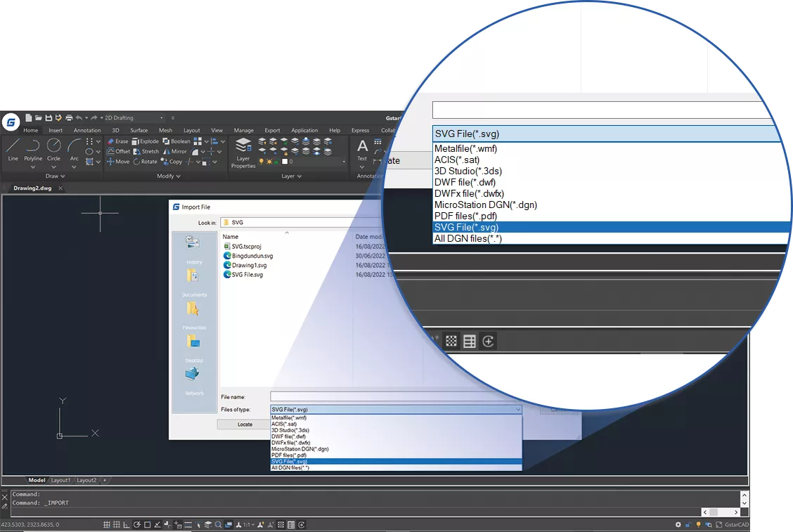The image size is (793, 532).
Task: Click the Locate button
Action: click(x=245, y=424)
